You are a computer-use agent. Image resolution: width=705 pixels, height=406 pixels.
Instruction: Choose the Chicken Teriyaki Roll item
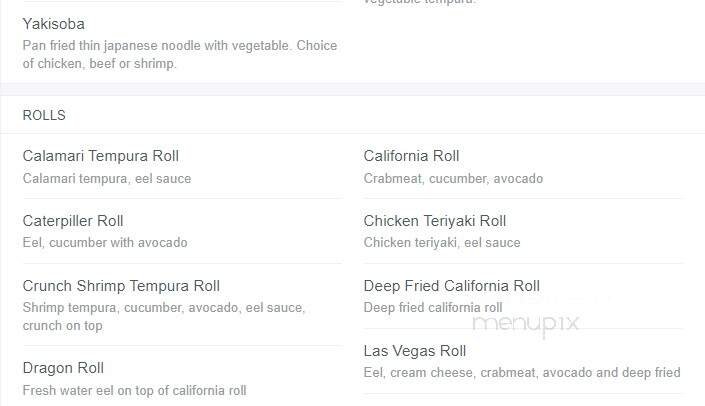point(435,221)
